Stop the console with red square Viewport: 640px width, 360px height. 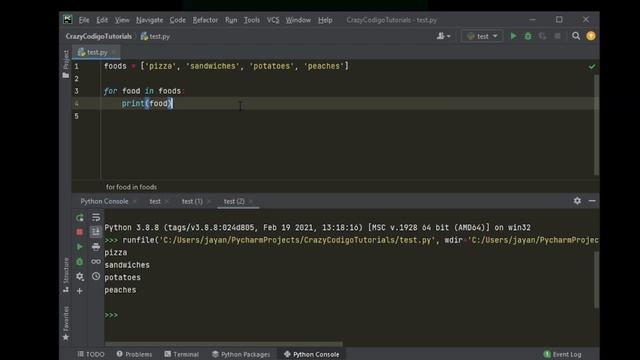click(80, 232)
